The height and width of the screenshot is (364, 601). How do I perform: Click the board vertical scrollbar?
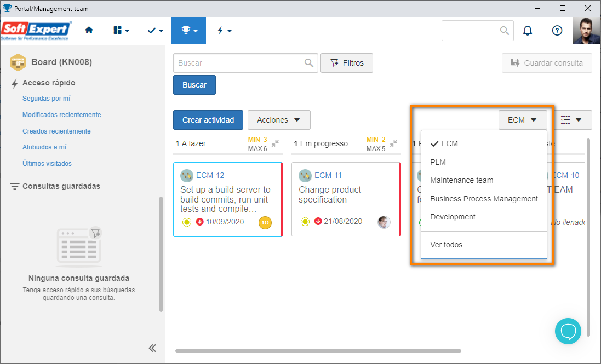tap(588, 238)
